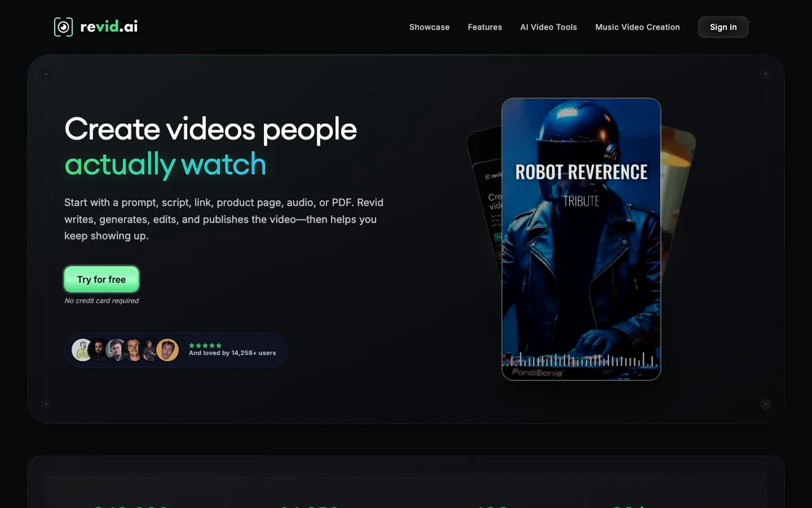812x508 pixels.
Task: Open the Showcase menu item
Action: (x=429, y=27)
